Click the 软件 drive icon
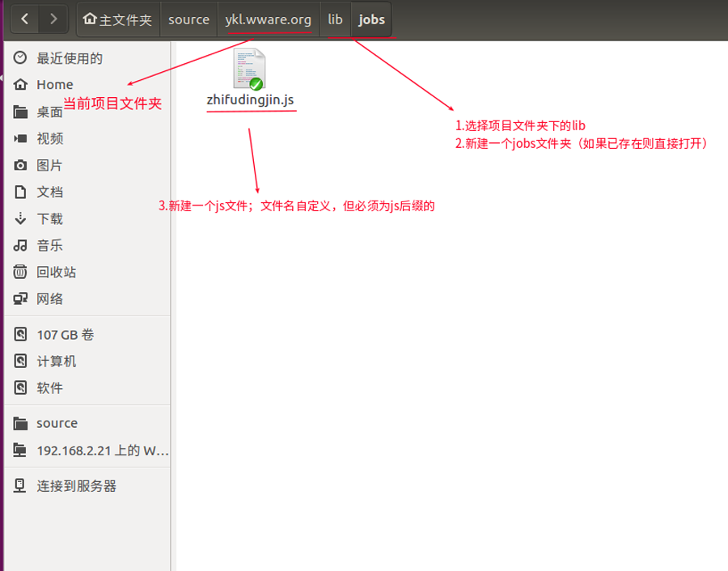The image size is (728, 571). tap(20, 387)
